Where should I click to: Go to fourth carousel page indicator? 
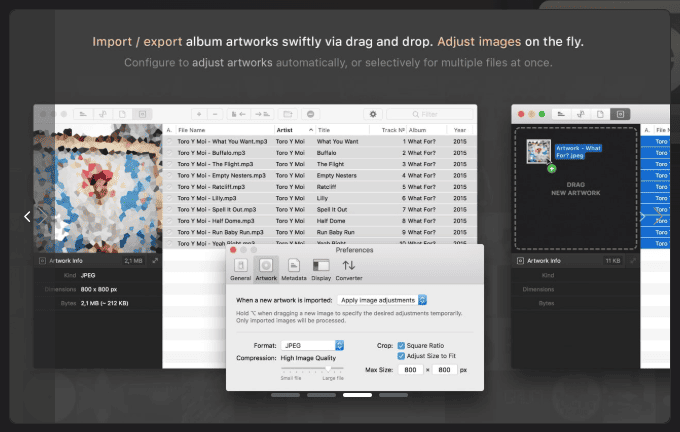point(393,395)
